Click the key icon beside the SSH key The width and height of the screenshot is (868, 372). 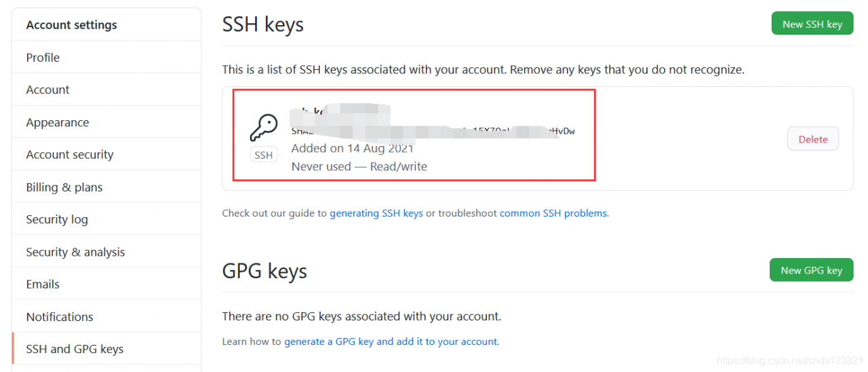tap(264, 128)
